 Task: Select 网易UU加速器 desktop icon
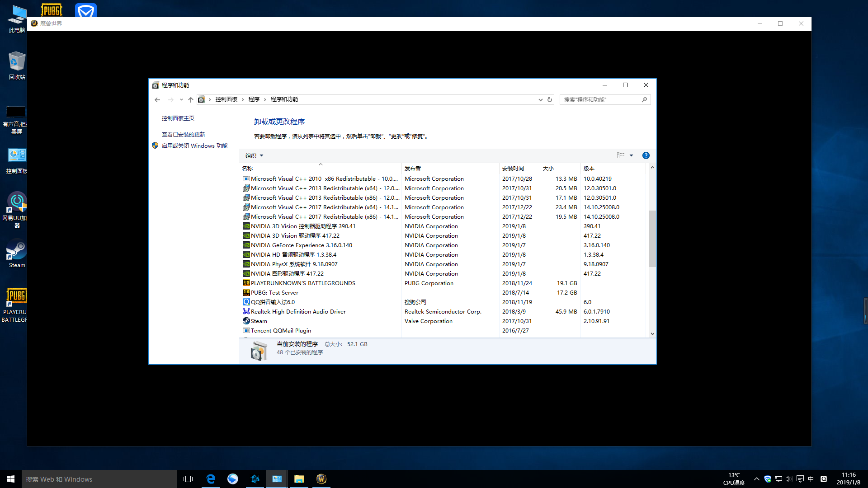(17, 210)
